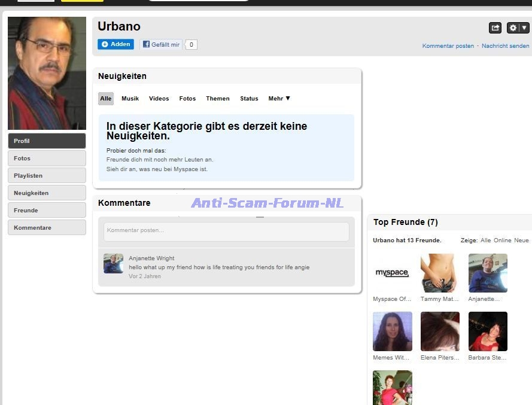Click the large profile photo of Urbano
This screenshot has height=405, width=532.
click(47, 73)
